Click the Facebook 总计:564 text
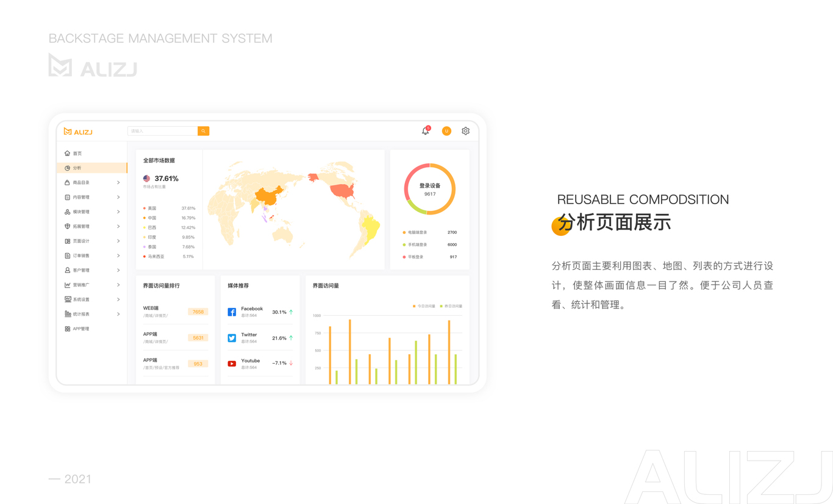 (249, 316)
